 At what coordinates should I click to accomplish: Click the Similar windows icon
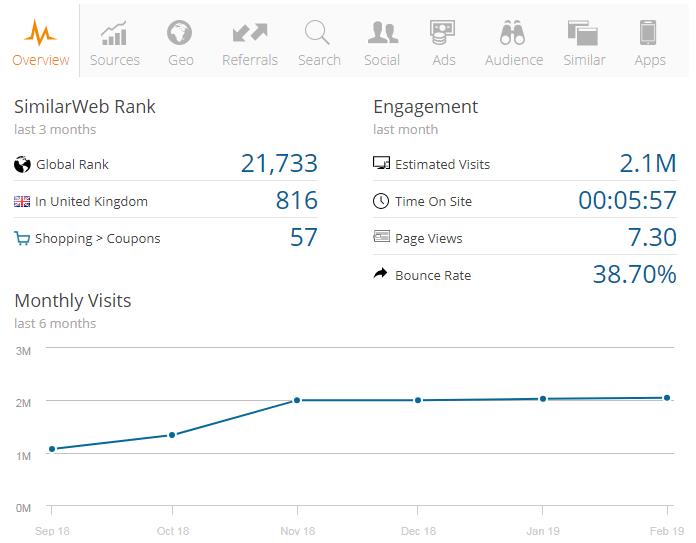[583, 33]
